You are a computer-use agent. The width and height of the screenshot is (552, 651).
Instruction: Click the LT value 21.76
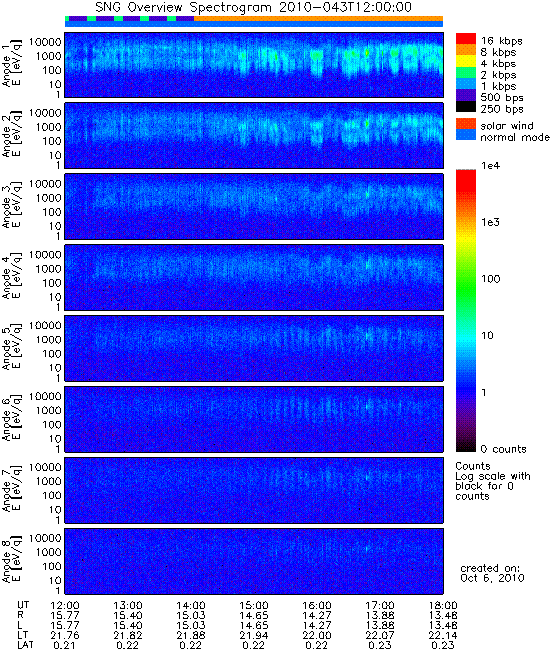click(x=65, y=635)
